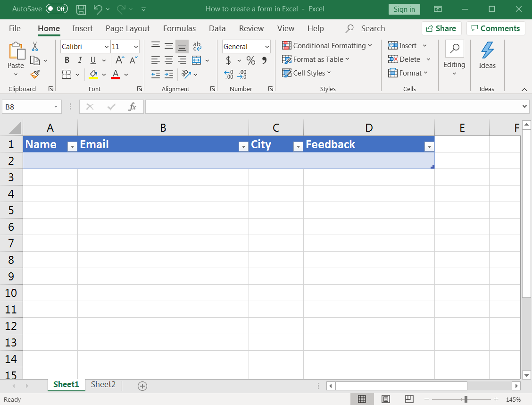Screen dimensions: 532x405
Task: Click the Cut scissors icon
Action: [x=35, y=47]
